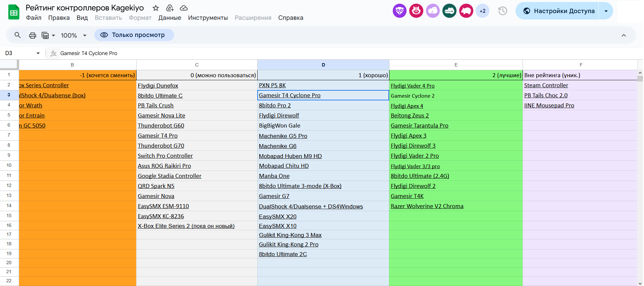
Task: Open the IINE Mousepad Pro link
Action: (x=549, y=105)
